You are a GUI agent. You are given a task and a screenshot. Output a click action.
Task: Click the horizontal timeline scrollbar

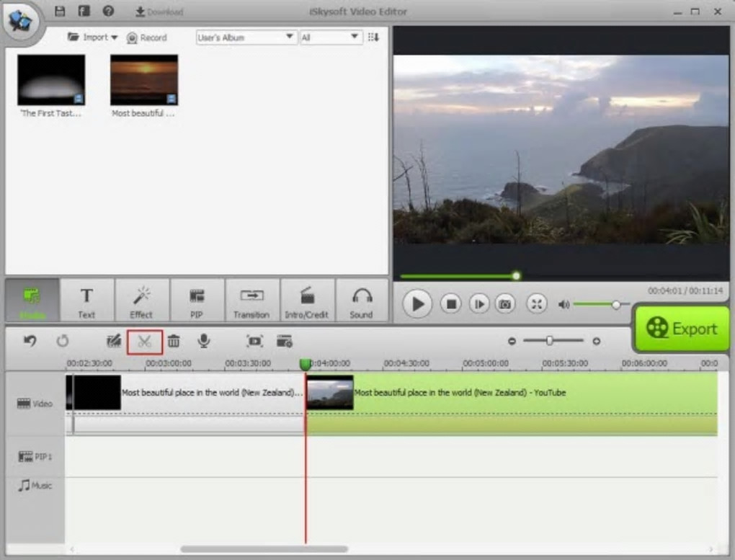(264, 548)
